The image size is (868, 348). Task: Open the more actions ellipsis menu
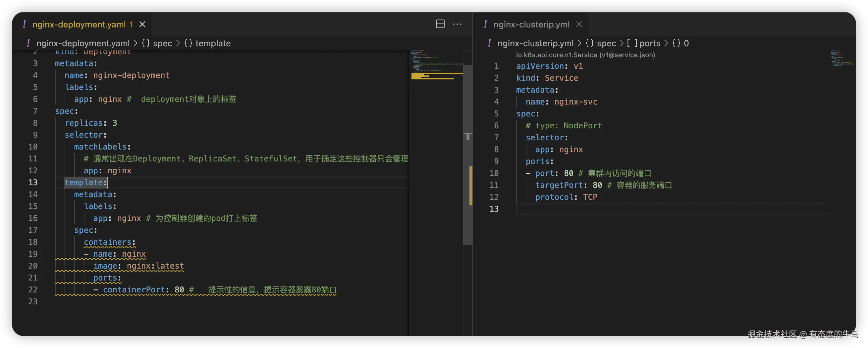[x=457, y=24]
